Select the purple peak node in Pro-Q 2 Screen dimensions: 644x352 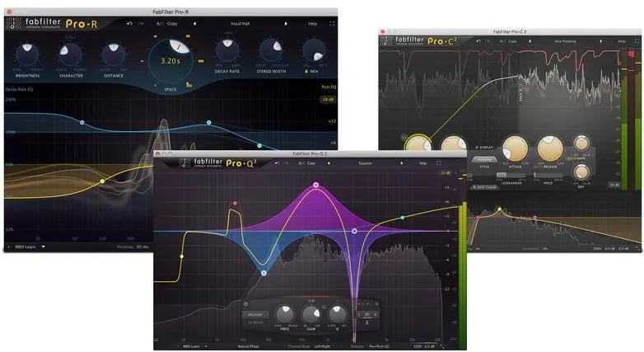[316, 185]
